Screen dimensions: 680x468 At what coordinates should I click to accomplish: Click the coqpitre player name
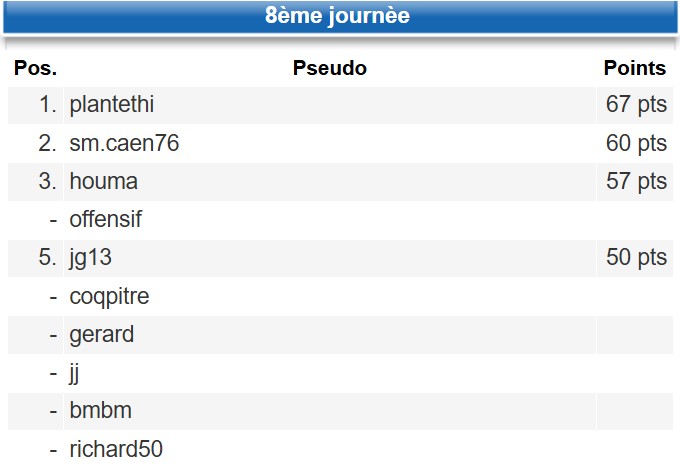click(109, 297)
